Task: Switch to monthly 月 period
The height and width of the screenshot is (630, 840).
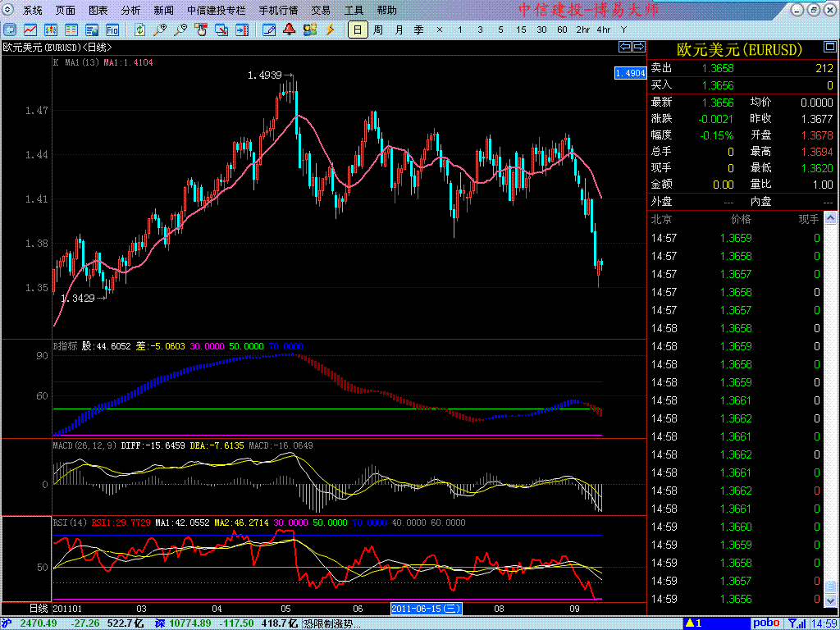Action: (x=399, y=30)
